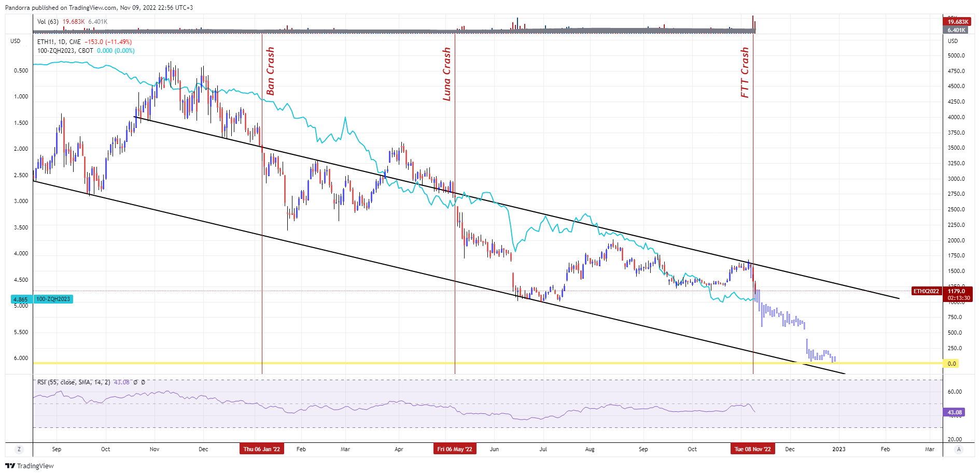The width and height of the screenshot is (980, 475).
Task: Select the Tue 08 Nov '22 date marker
Action: pyautogui.click(x=753, y=449)
